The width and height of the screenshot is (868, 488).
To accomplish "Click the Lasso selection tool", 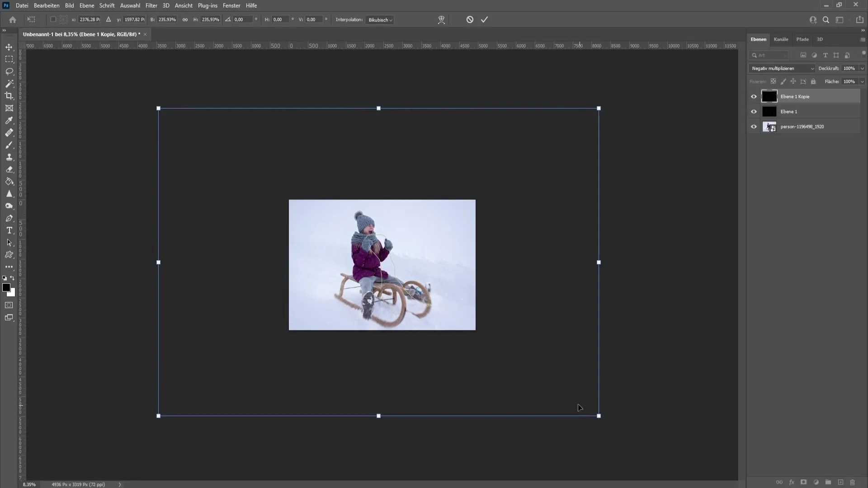I will point(9,71).
